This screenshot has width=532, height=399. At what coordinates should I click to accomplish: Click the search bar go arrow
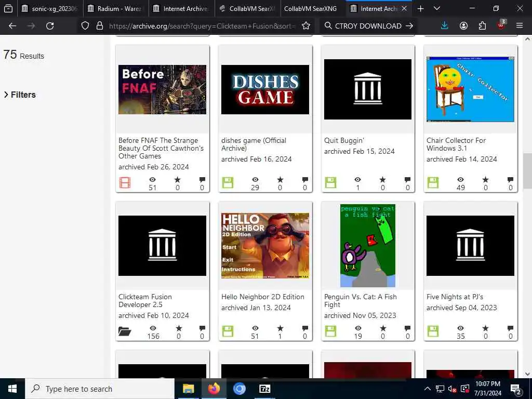point(409,26)
